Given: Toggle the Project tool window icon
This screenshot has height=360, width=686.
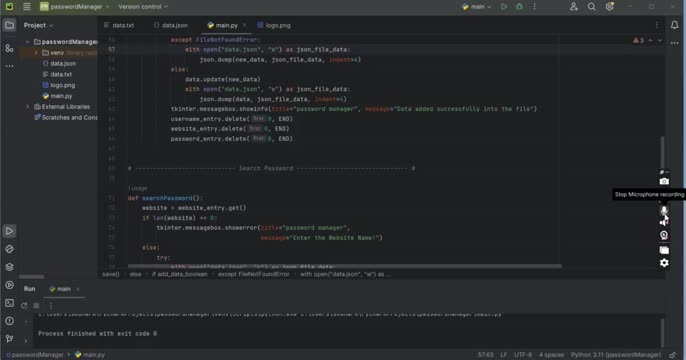Looking at the screenshot, I should pyautogui.click(x=9, y=25).
